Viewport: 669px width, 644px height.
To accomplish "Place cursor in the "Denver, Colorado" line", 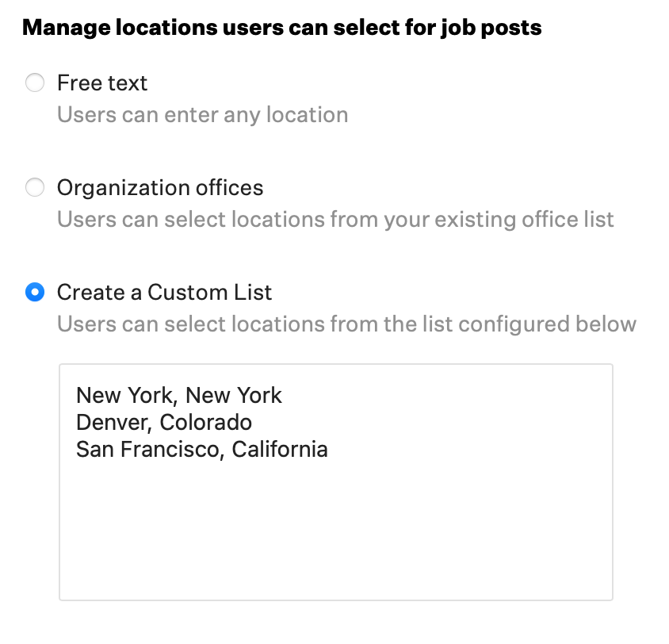I will tap(163, 422).
